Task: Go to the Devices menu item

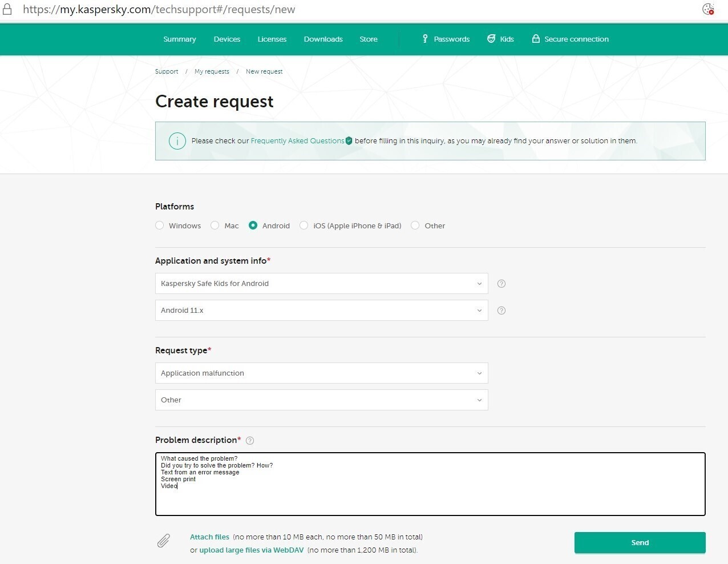Action: tap(227, 39)
